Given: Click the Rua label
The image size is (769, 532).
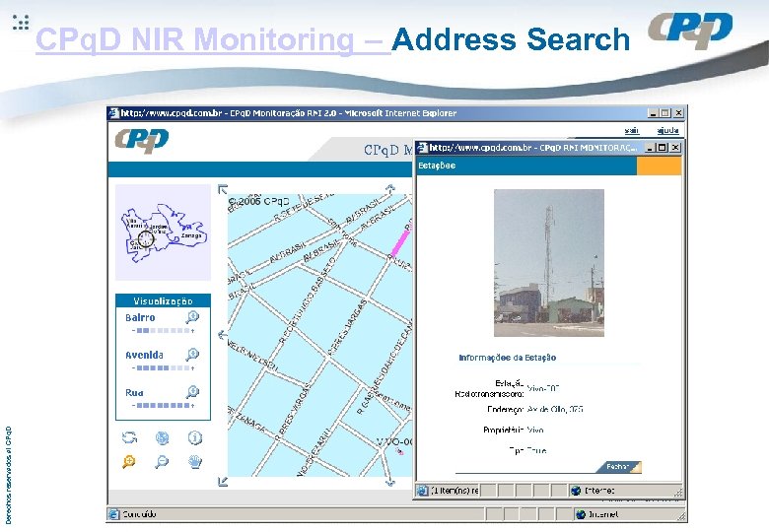Looking at the screenshot, I should point(134,392).
